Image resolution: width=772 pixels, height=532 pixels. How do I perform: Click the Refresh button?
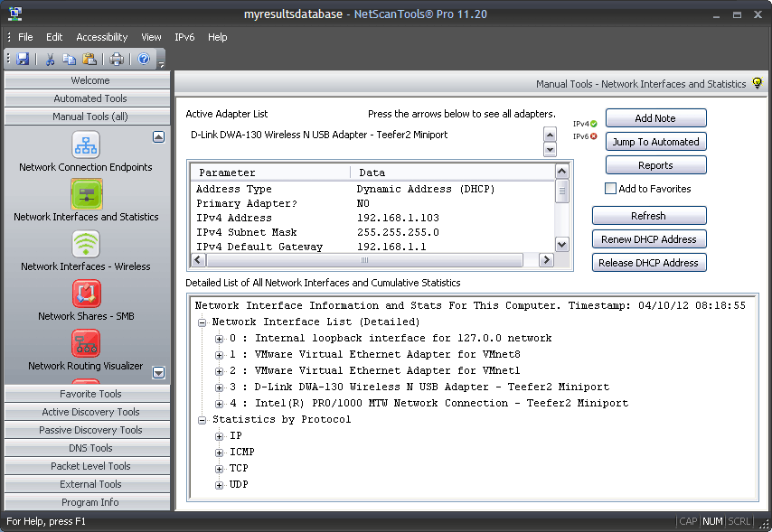(649, 216)
